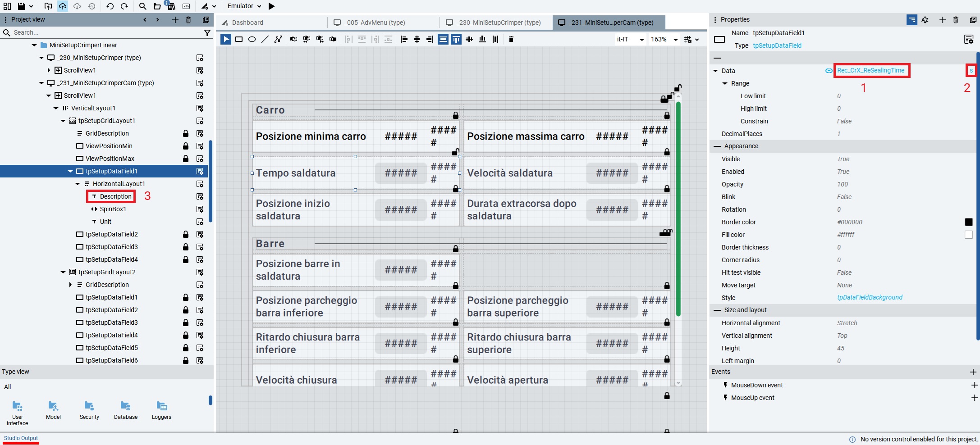Click the save icon in top toolbar
This screenshot has width=980, height=445.
(x=21, y=6)
